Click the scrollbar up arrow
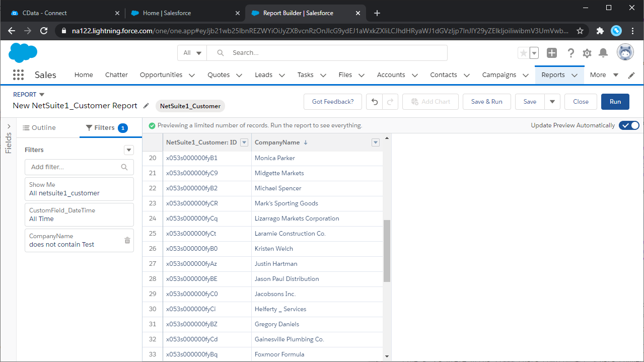Viewport: 644px width, 362px height. [387, 138]
